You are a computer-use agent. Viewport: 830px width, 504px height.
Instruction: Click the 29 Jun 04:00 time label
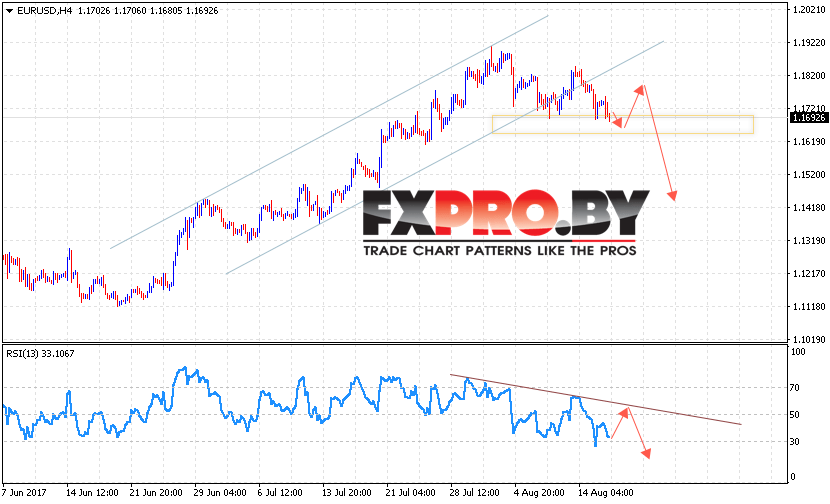pyautogui.click(x=221, y=493)
